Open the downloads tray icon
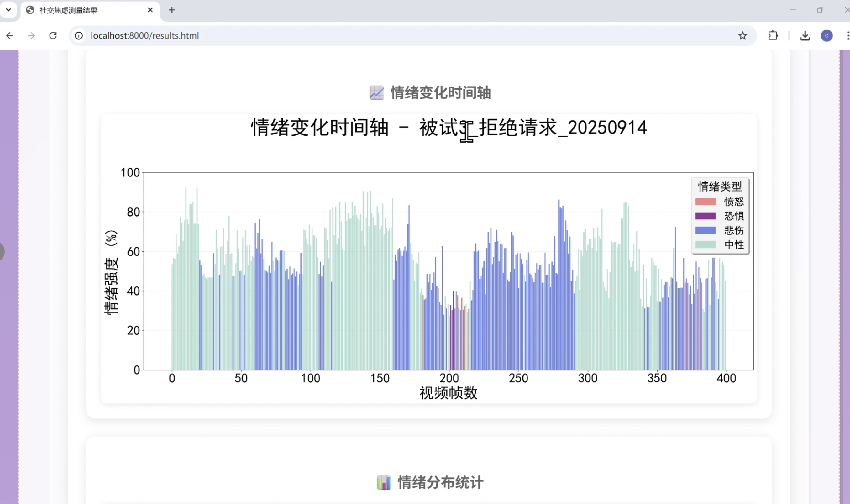 pos(805,36)
